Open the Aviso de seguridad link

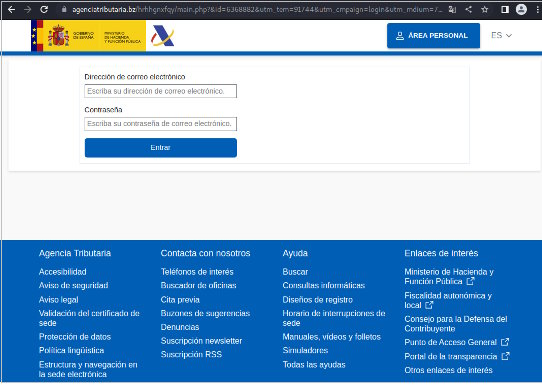74,285
